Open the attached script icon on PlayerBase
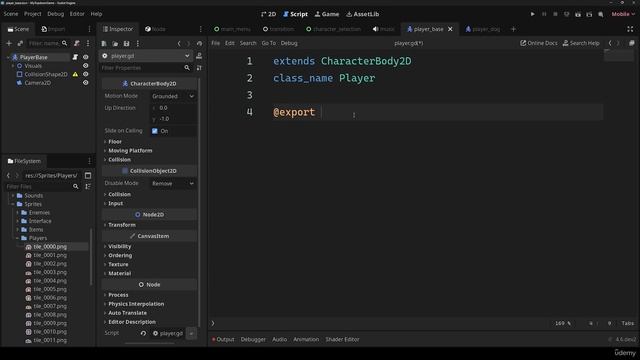Image resolution: width=640 pixels, height=360 pixels. pyautogui.click(x=75, y=57)
